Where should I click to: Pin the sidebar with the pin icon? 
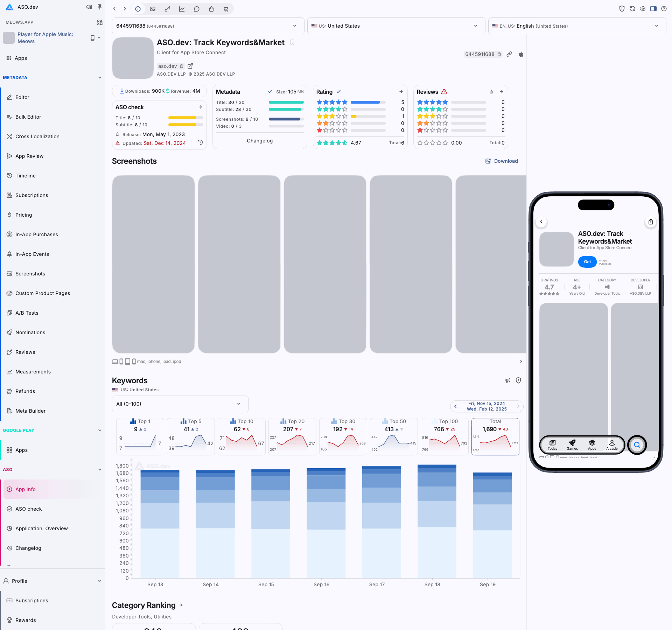tap(100, 7)
